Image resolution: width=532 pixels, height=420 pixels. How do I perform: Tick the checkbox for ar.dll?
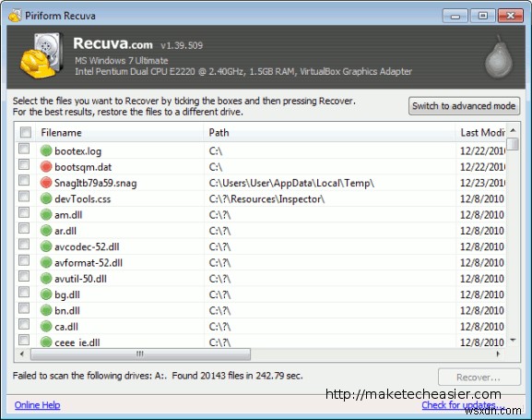24,228
